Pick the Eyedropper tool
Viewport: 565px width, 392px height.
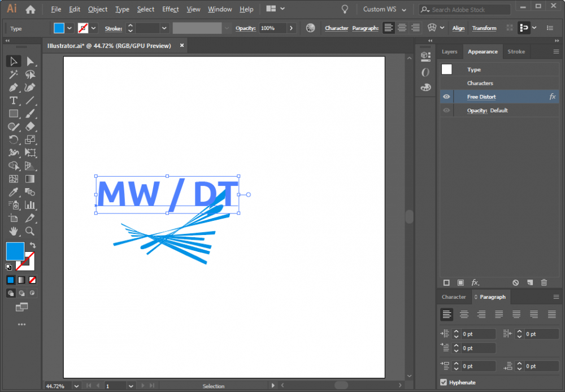(x=14, y=192)
